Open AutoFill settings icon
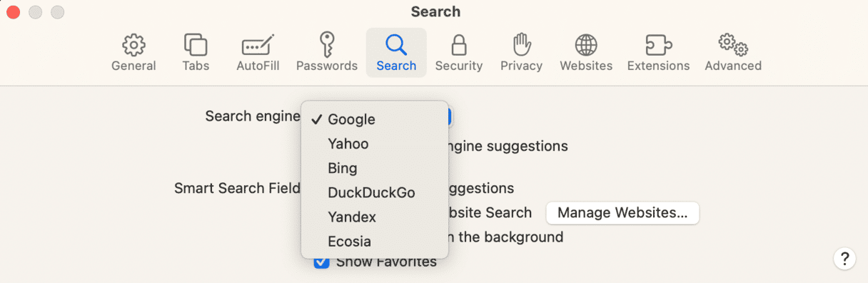The width and height of the screenshot is (868, 283). pyautogui.click(x=256, y=45)
